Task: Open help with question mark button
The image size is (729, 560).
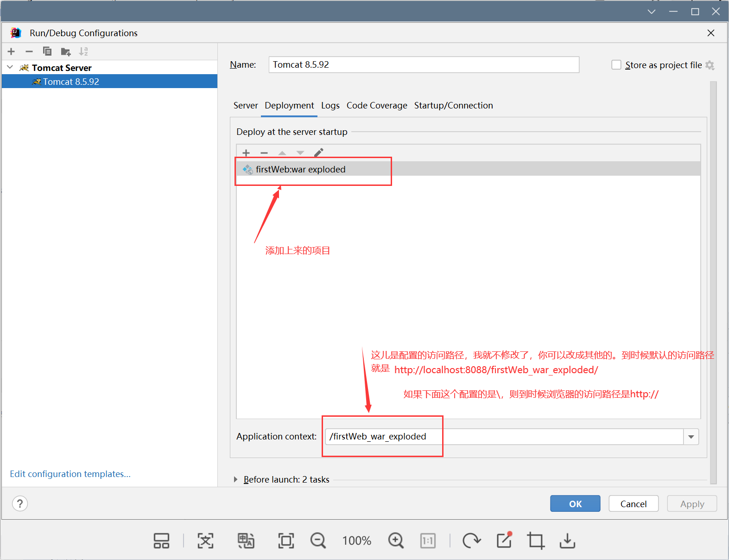Action: (20, 503)
